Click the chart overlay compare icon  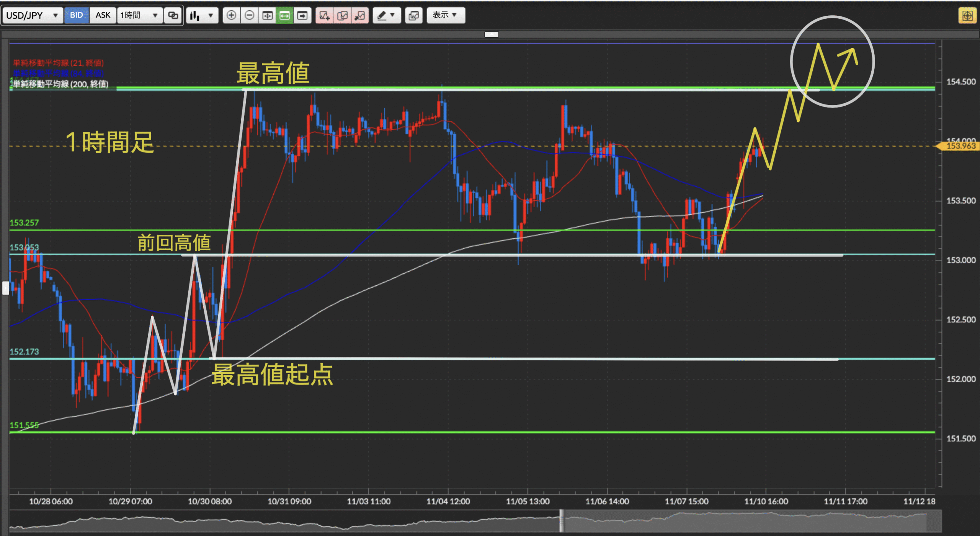(x=413, y=15)
